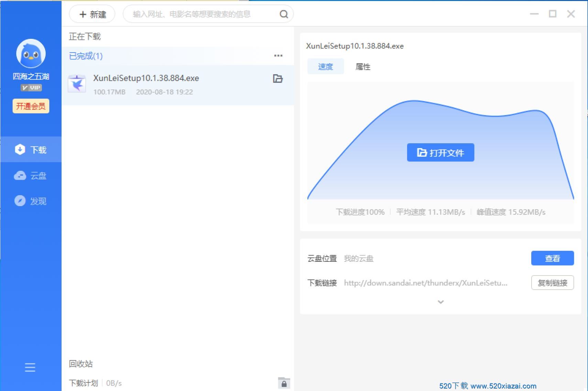Screen dimensions: 588x391
Task: Click the 0B/s speed indicator
Action: pos(114,383)
